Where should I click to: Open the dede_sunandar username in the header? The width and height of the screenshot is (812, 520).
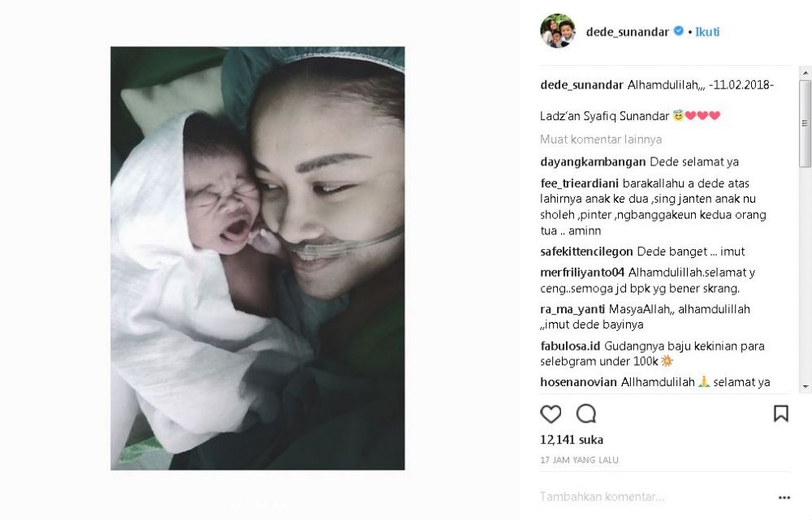627,32
